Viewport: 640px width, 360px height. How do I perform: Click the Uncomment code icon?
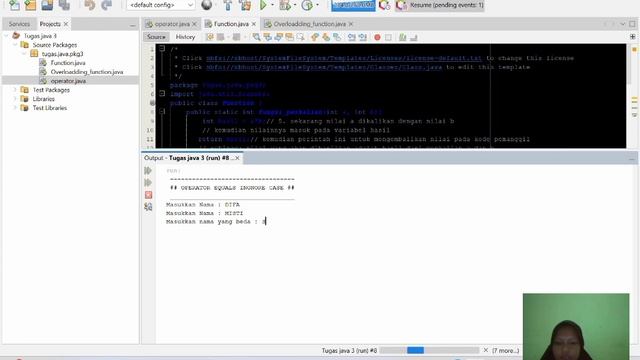[413, 37]
